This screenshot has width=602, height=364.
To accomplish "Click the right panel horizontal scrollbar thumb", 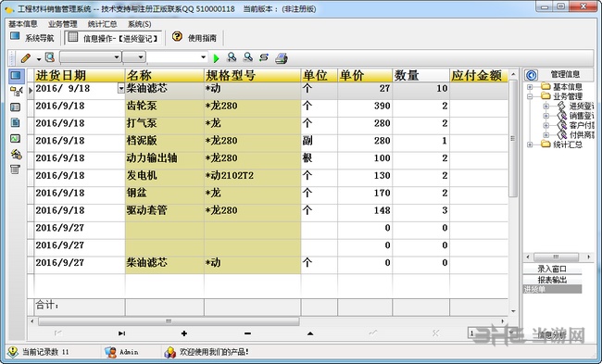I will 556,257.
